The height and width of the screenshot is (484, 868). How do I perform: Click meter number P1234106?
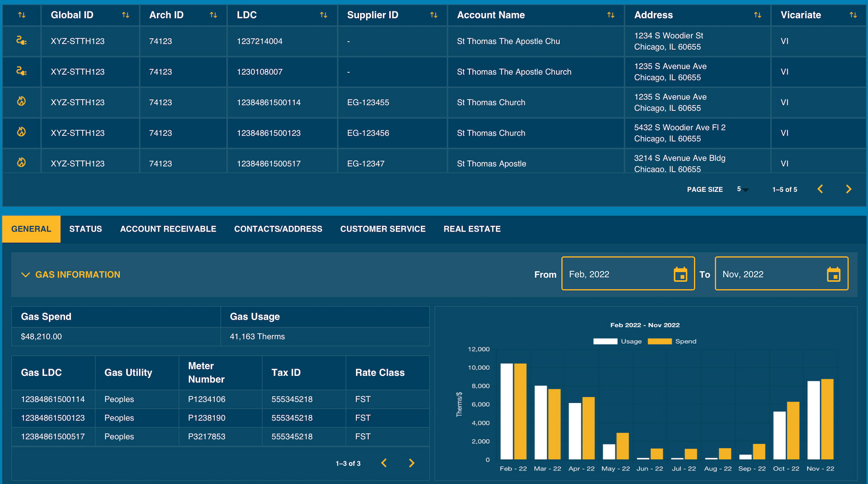(207, 399)
